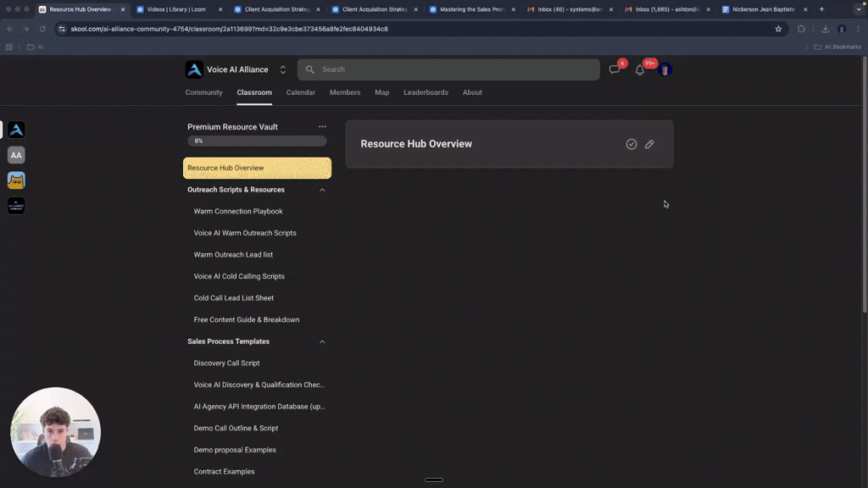This screenshot has height=488, width=868.
Task: Bookmark this page with the star icon
Action: tap(778, 29)
